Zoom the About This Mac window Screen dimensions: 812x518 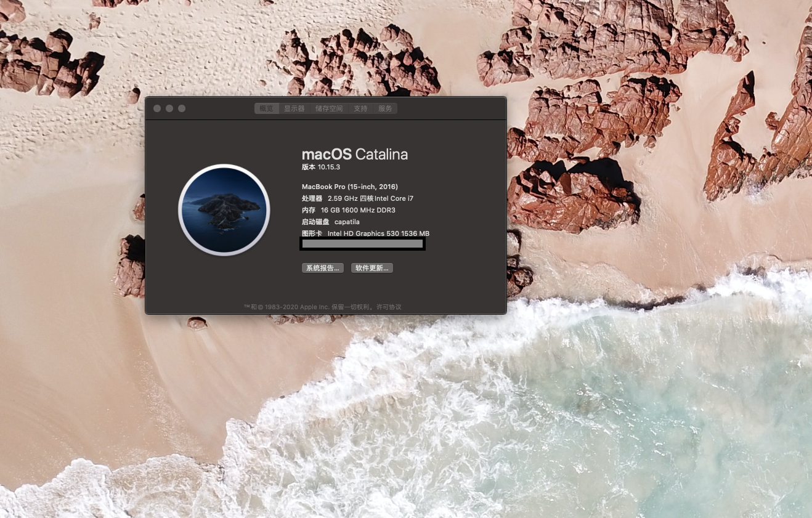point(182,108)
